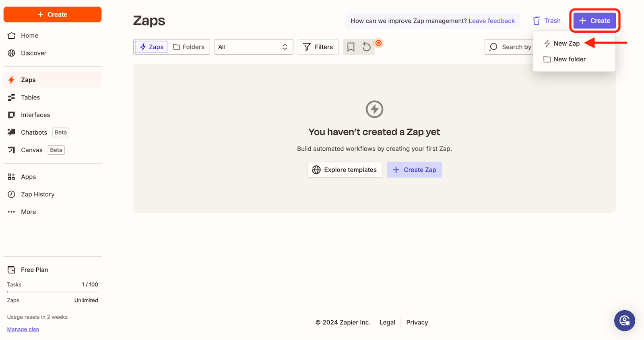Open the purple Create dropdown button

click(594, 21)
